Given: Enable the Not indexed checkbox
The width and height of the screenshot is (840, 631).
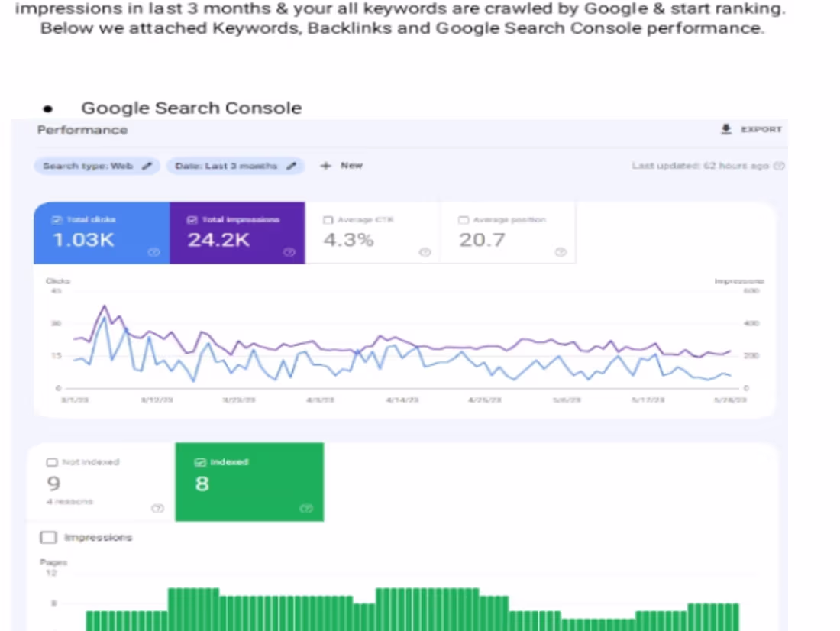Looking at the screenshot, I should 52,462.
